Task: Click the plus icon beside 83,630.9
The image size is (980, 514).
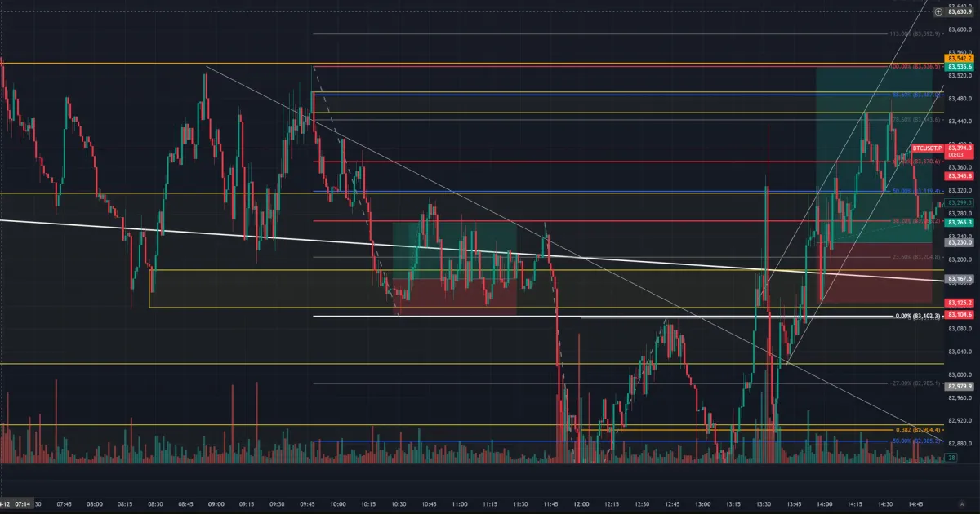Action: pos(938,11)
